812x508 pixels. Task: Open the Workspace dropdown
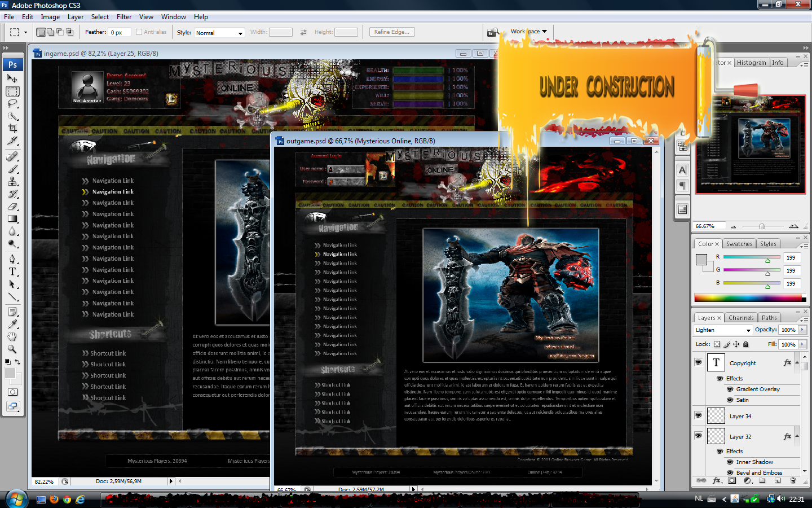click(x=529, y=32)
